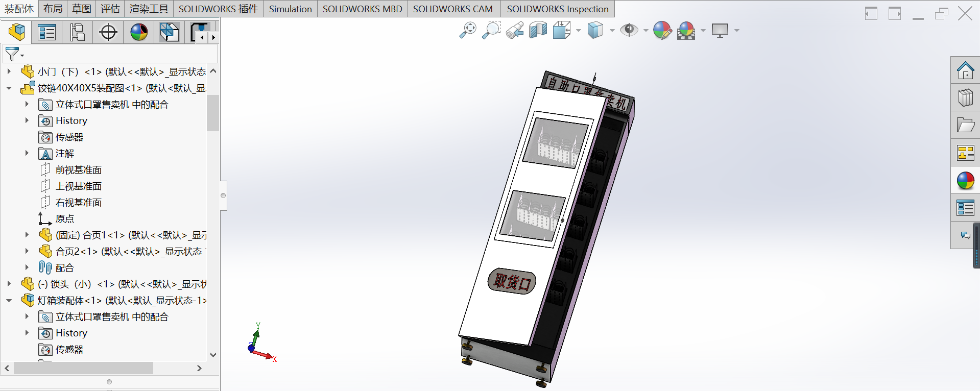The image size is (980, 391).
Task: Switch to the 装配体 tab
Action: (x=19, y=9)
